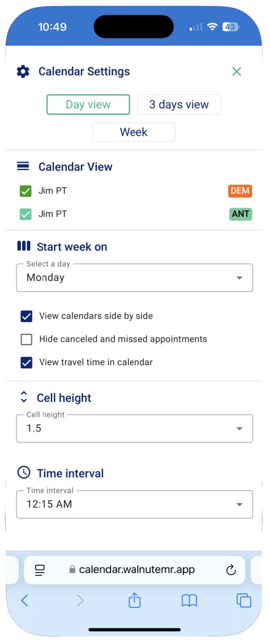Switch to 3 days view

click(x=179, y=104)
